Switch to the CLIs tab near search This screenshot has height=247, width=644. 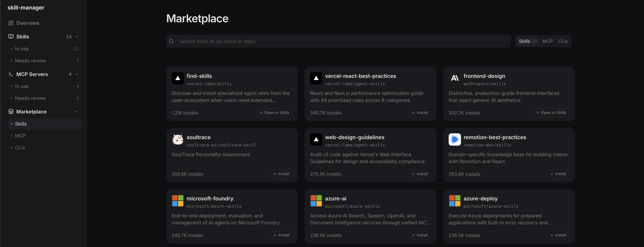click(563, 41)
